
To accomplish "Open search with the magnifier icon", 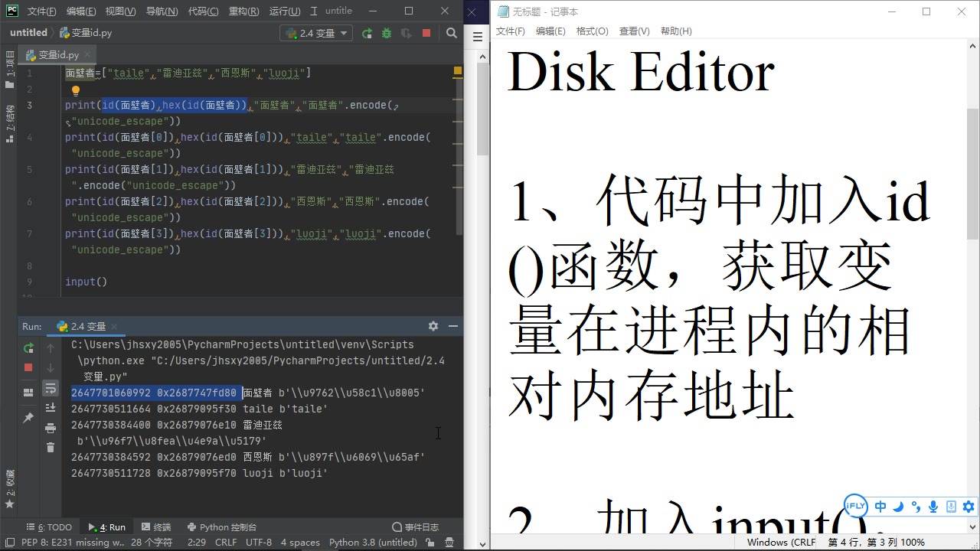I will click(452, 34).
